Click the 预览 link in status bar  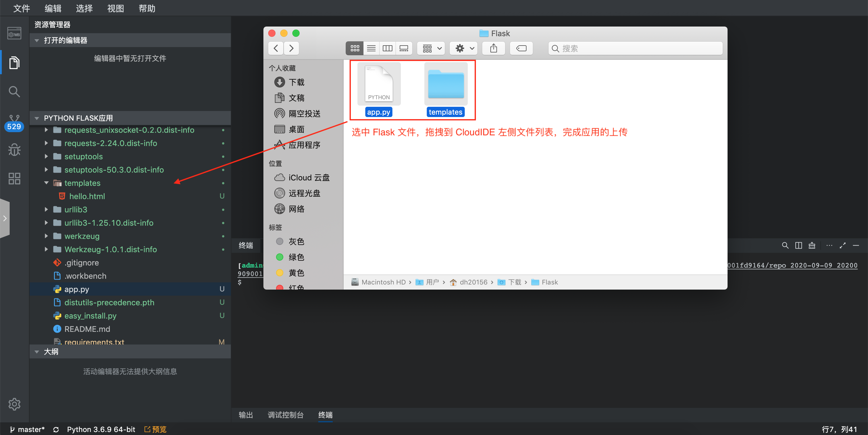pos(155,429)
